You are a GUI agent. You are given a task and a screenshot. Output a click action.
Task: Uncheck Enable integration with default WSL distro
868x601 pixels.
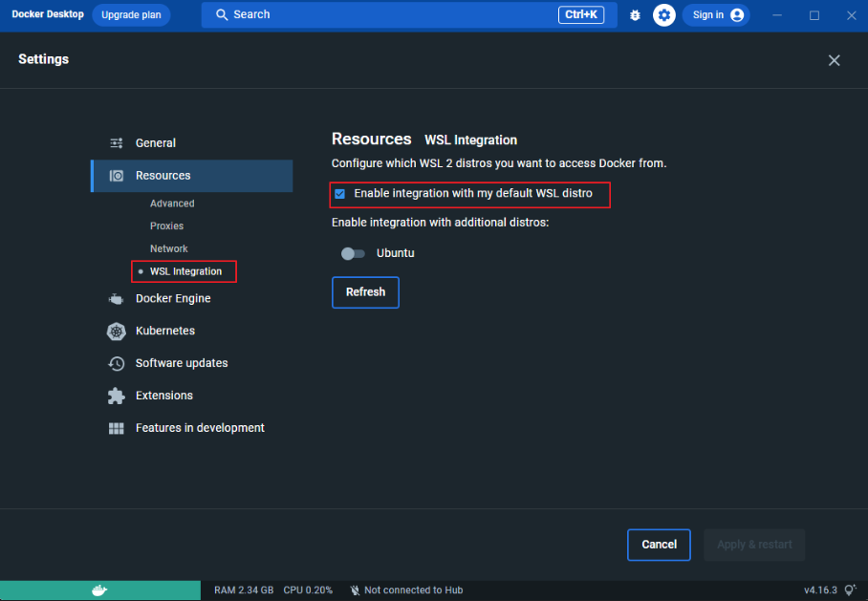[340, 194]
